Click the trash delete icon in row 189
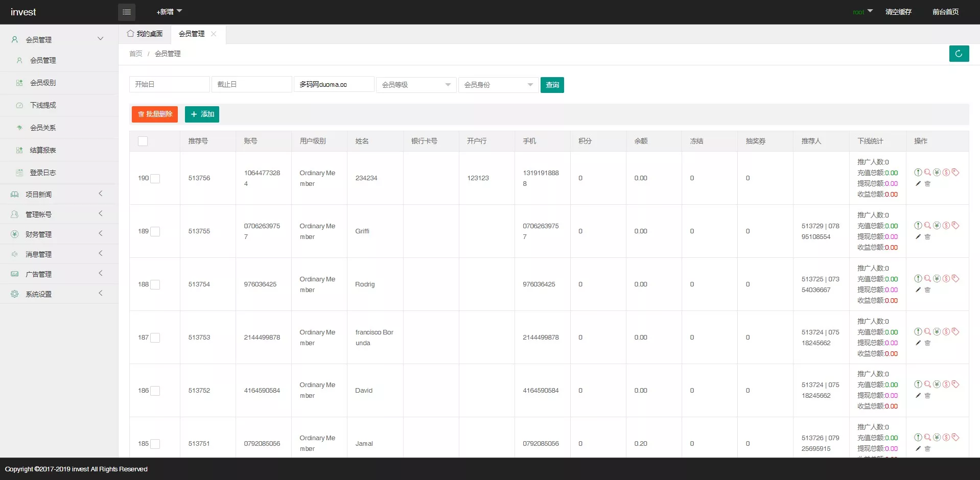The width and height of the screenshot is (980, 480). point(927,237)
